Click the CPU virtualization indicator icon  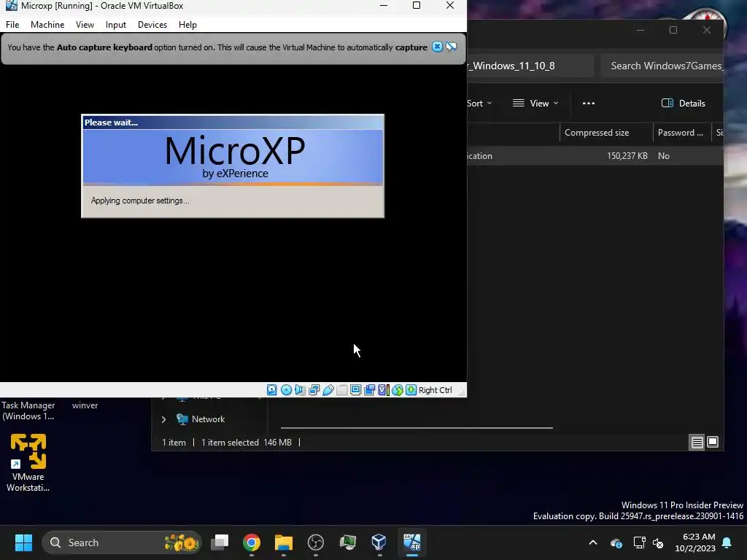(383, 390)
